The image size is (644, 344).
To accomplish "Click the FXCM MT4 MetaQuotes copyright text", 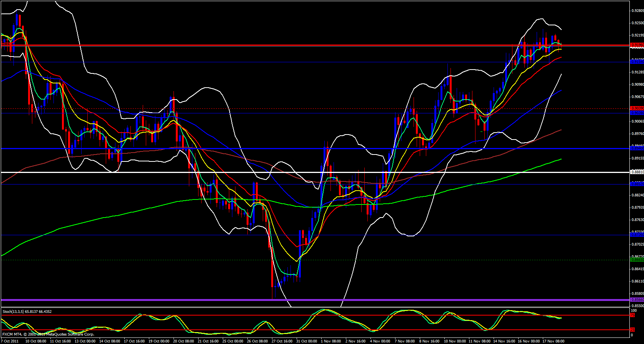I will tap(48, 334).
